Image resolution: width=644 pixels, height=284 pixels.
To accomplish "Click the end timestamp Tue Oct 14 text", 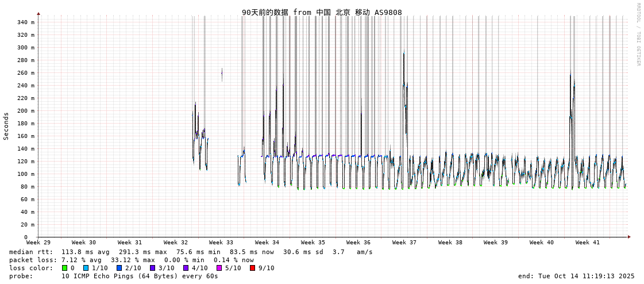I will pos(576,276).
